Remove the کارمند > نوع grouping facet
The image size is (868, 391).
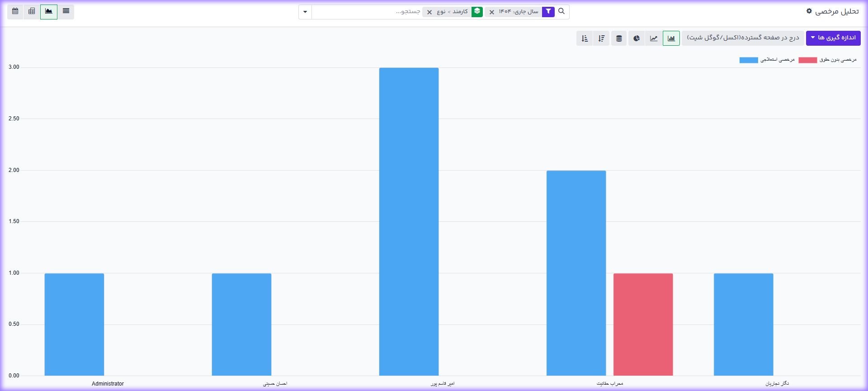point(429,12)
